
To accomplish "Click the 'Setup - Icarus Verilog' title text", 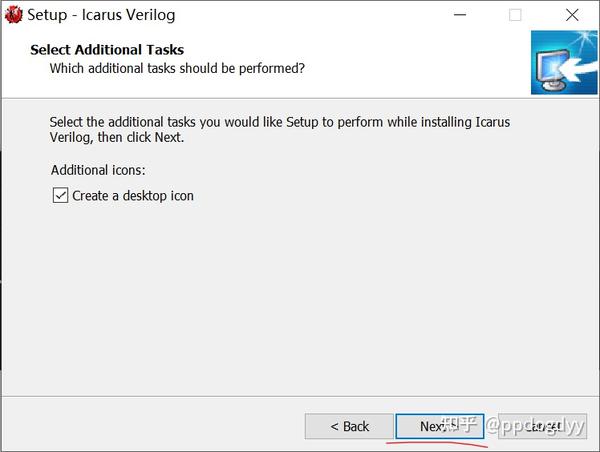I will 101,15.
